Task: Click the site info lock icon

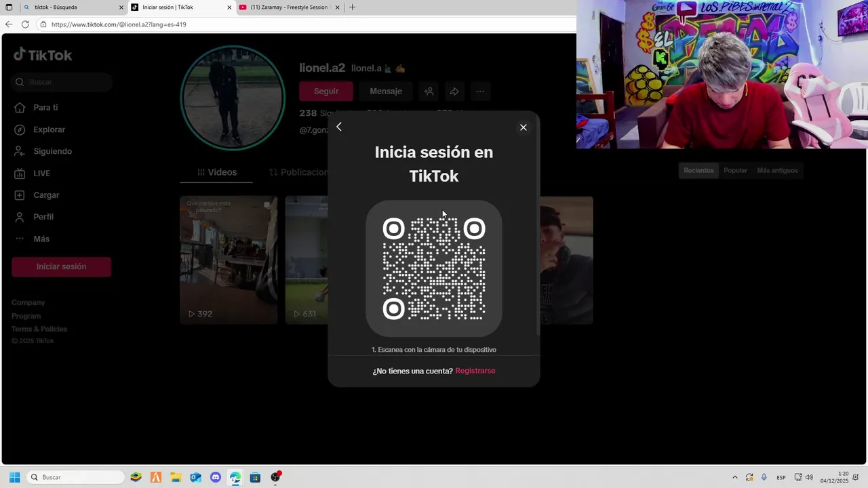Action: point(43,24)
